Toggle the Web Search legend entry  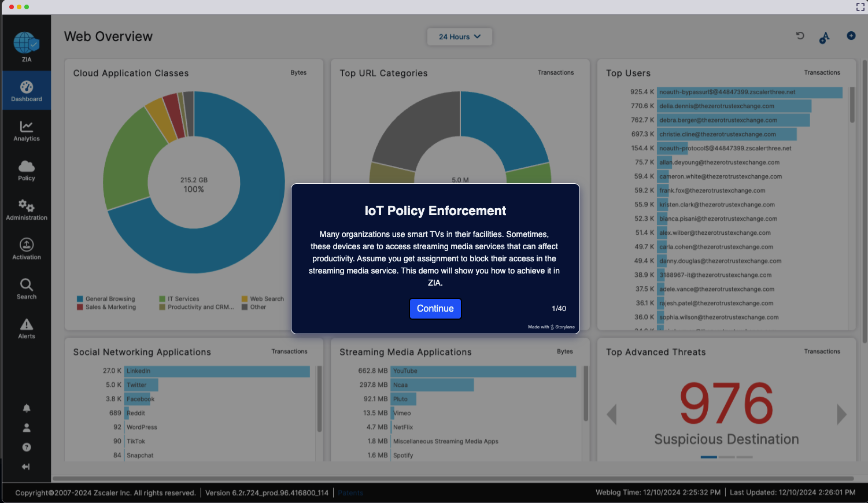coord(263,299)
